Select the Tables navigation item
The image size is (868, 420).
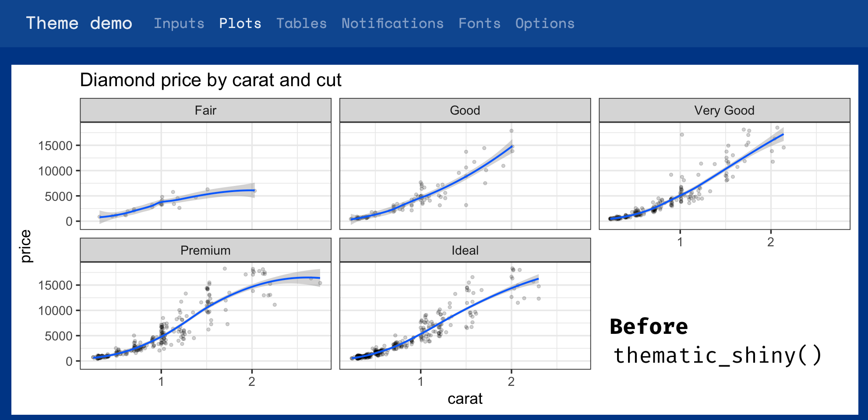[x=301, y=23]
